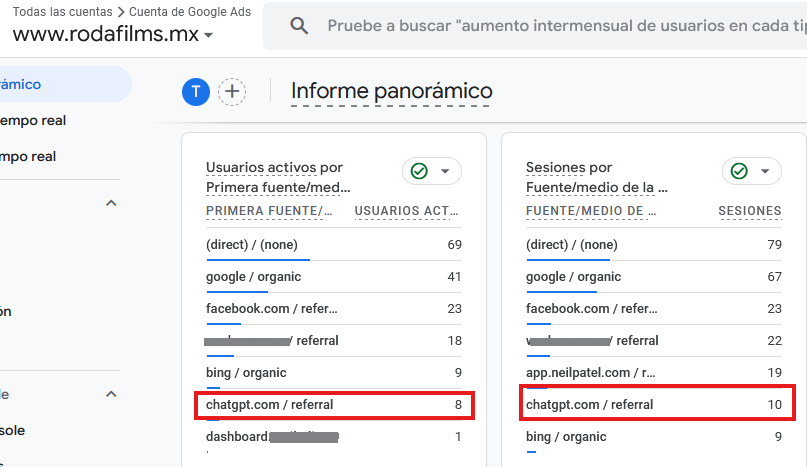Select chatgpt.com / referral row in Sesiones card
Screen dimensions: 807x467
(x=589, y=405)
